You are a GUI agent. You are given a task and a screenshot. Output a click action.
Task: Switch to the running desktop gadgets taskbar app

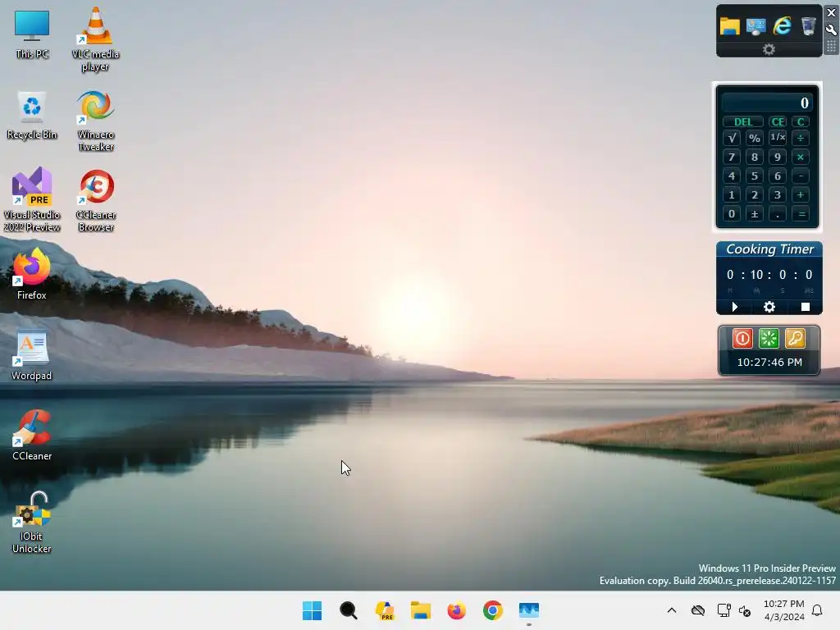(x=529, y=610)
